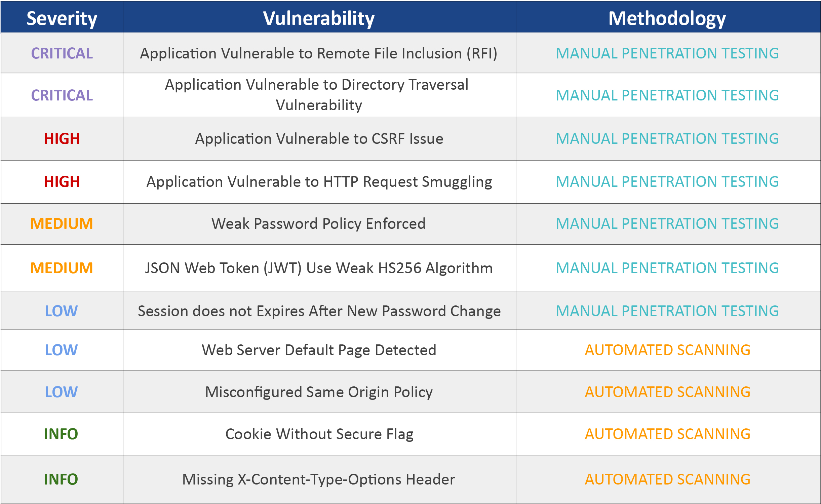Click the CRITICAL label for RFI row
Image resolution: width=821 pixels, height=504 pixels.
point(62,53)
